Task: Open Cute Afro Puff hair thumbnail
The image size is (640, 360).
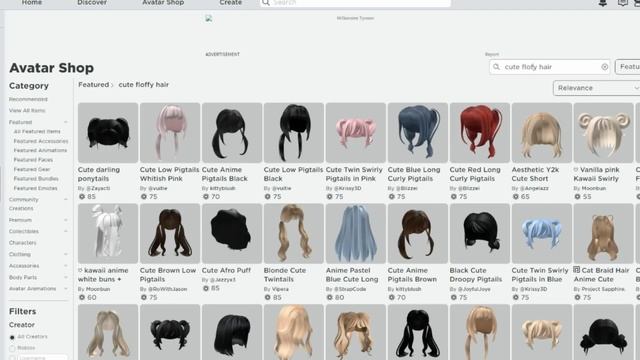Action: point(232,233)
